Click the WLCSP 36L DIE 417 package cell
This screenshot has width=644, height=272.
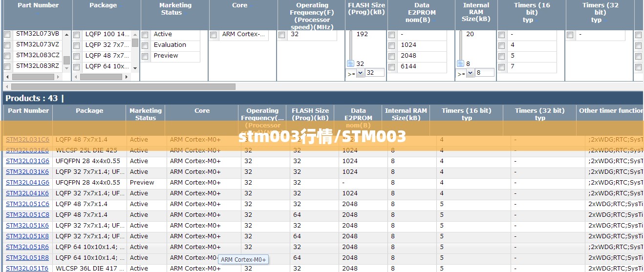point(90,268)
